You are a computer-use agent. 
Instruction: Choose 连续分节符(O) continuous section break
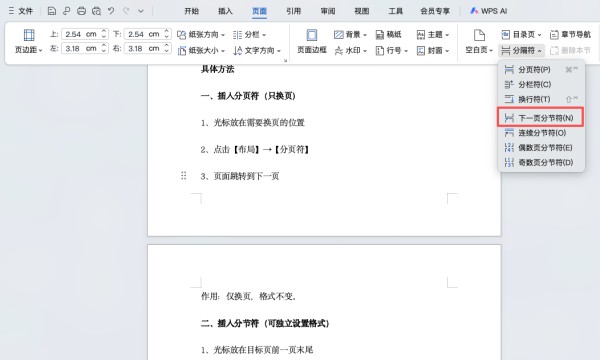541,133
